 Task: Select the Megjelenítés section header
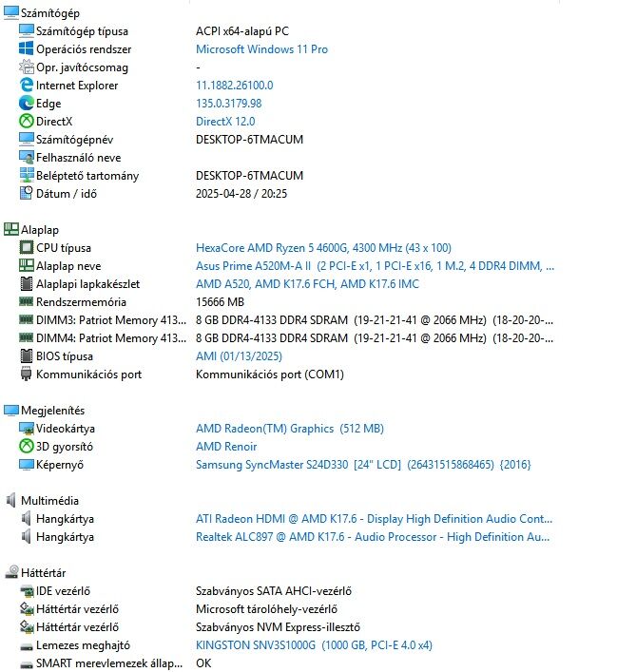point(52,411)
